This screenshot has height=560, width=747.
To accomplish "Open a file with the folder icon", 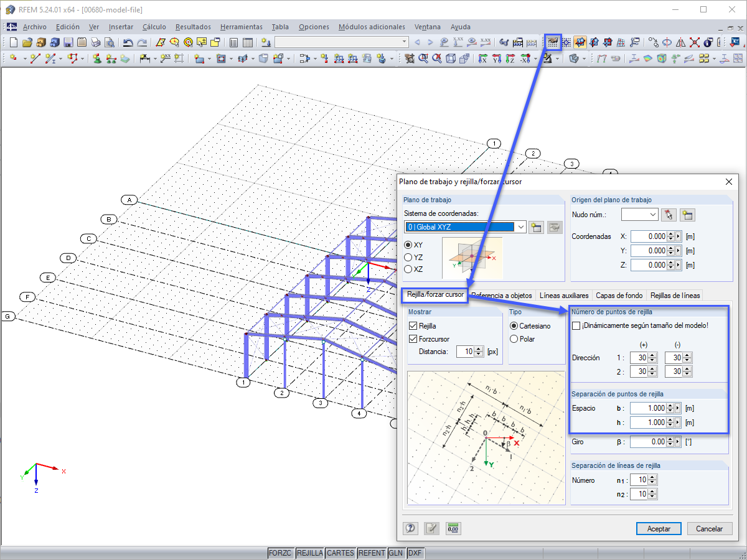I will click(27, 42).
